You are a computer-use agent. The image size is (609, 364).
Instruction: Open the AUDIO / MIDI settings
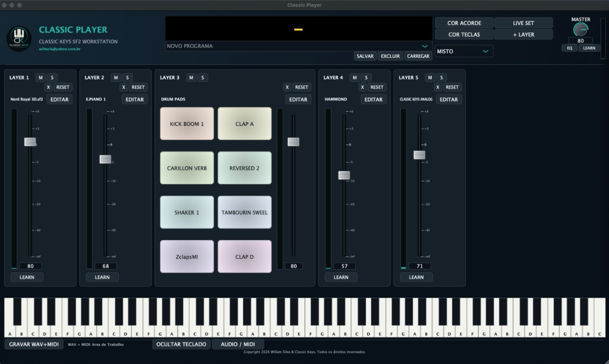[x=238, y=344]
